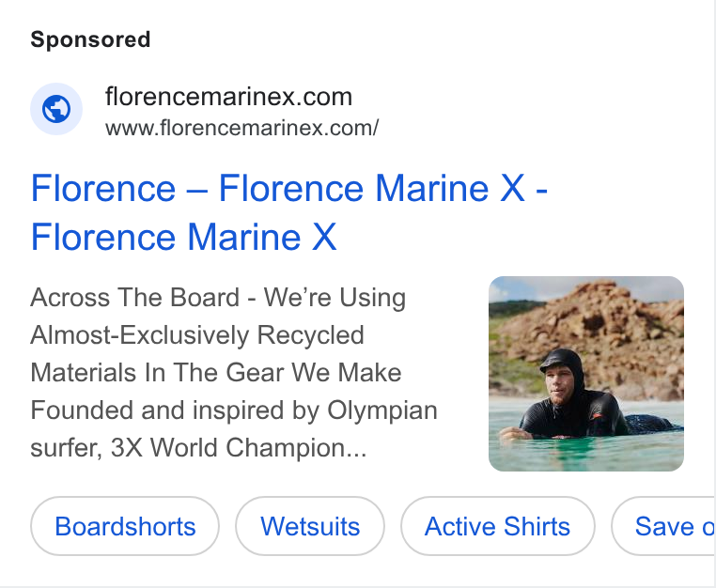Open the surfer thumbnail image
The height and width of the screenshot is (588, 716).
586,374
